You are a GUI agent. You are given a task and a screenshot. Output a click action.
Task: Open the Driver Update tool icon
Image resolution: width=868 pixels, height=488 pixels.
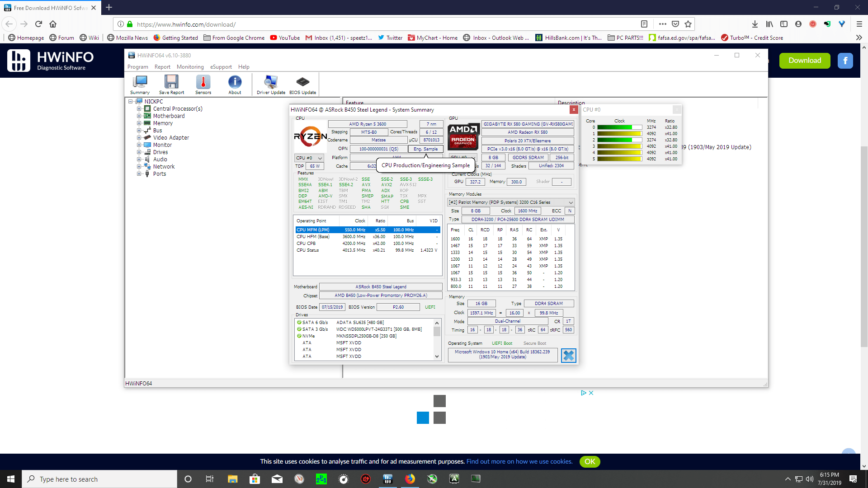coord(271,83)
